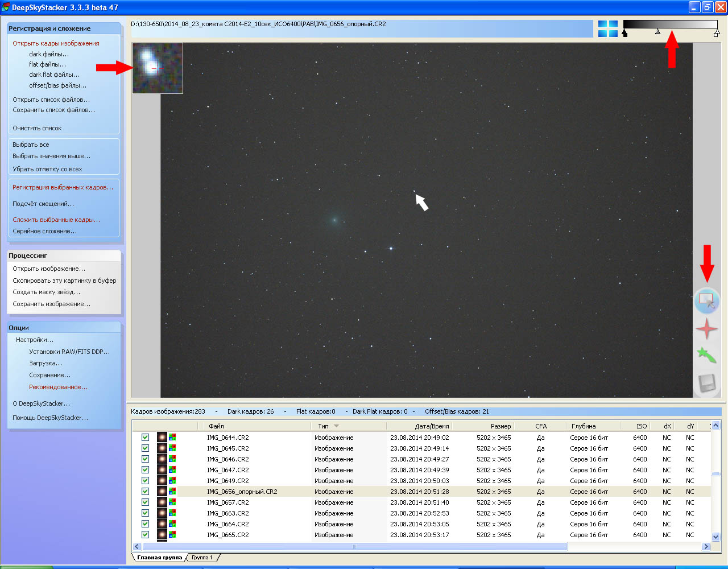Viewport: 728px width, 569px height.
Task: Click Сложить выбранные кадры link
Action: 56,220
